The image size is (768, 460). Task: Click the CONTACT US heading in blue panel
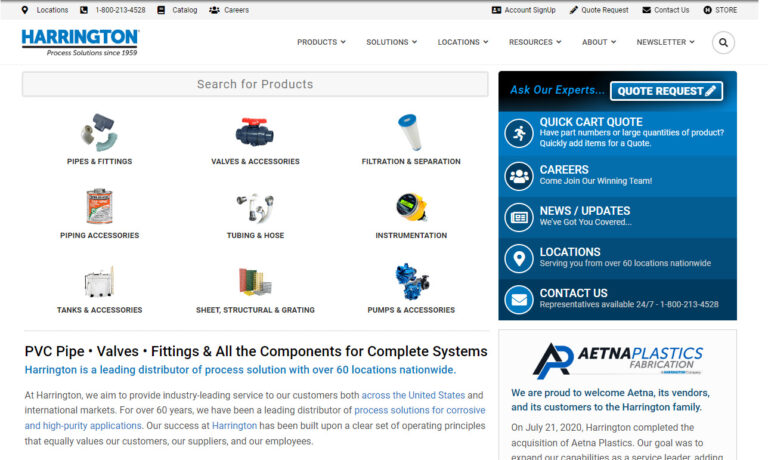pos(574,293)
